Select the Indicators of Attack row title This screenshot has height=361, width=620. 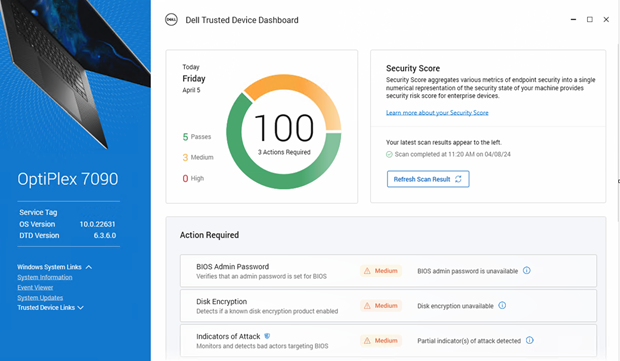coord(228,336)
